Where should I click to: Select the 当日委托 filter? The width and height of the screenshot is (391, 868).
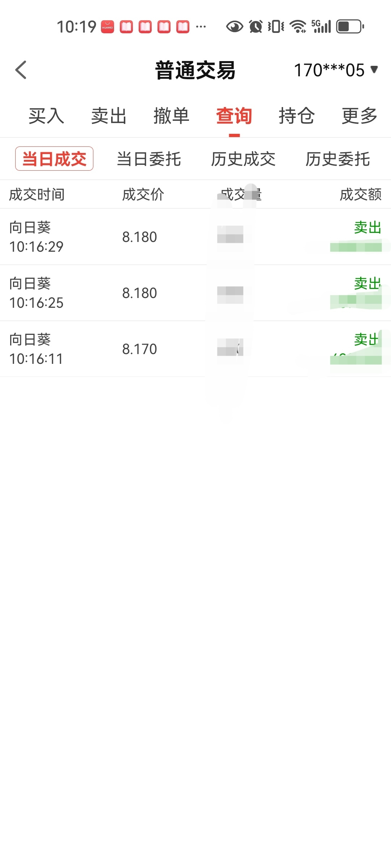[149, 159]
